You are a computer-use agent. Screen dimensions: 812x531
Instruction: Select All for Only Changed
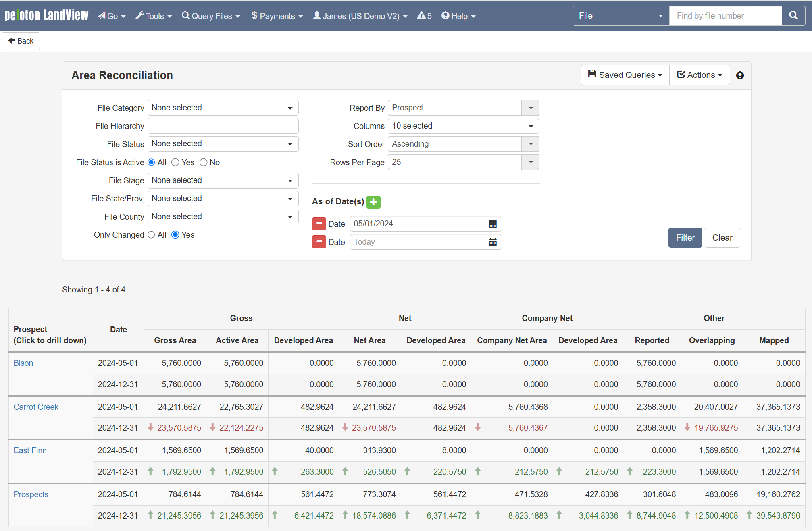pyautogui.click(x=151, y=235)
